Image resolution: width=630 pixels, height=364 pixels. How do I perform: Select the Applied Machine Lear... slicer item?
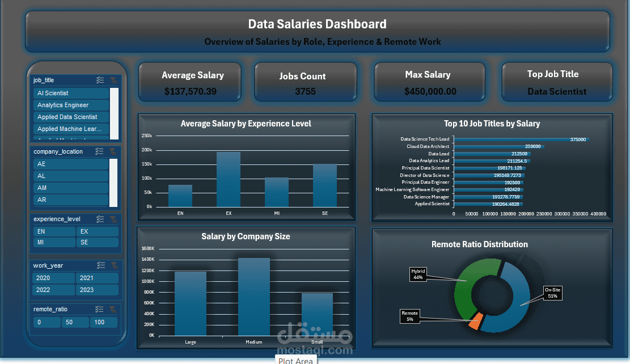click(x=71, y=129)
